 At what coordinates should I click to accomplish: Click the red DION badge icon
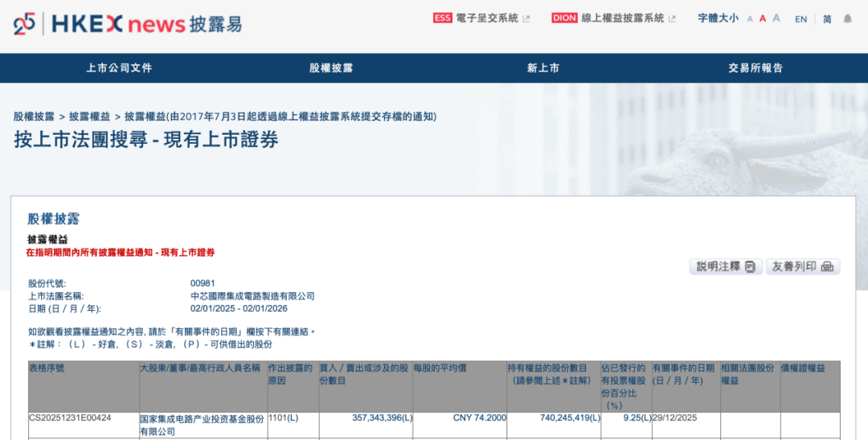point(564,18)
